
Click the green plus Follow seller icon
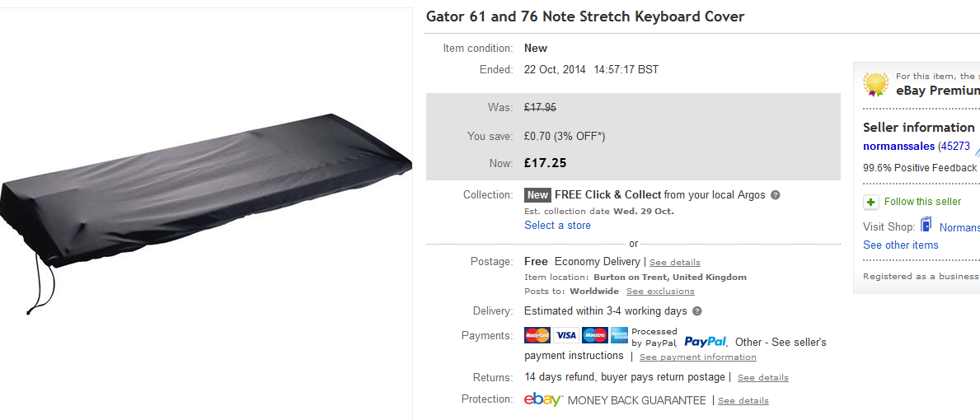pos(871,202)
